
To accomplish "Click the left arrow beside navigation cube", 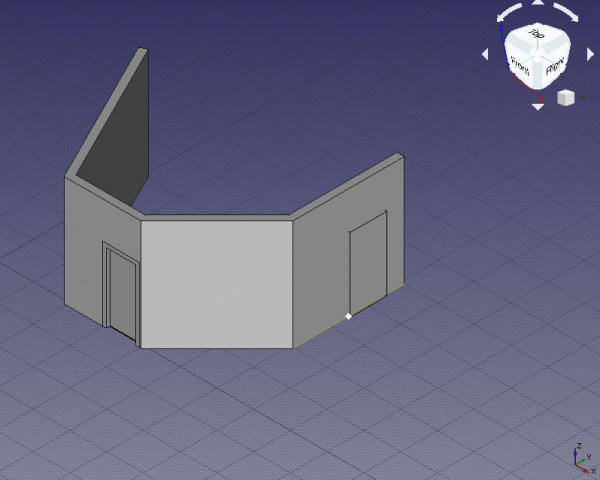I will [485, 55].
